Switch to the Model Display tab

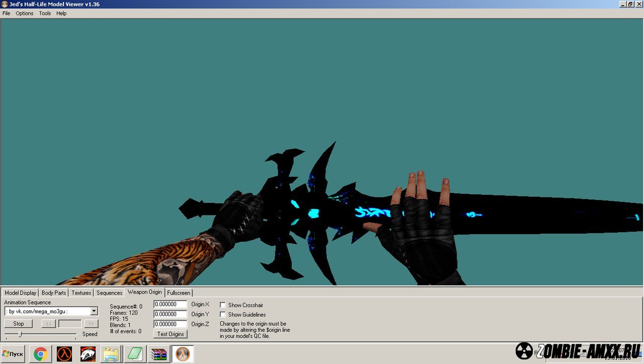(x=21, y=293)
